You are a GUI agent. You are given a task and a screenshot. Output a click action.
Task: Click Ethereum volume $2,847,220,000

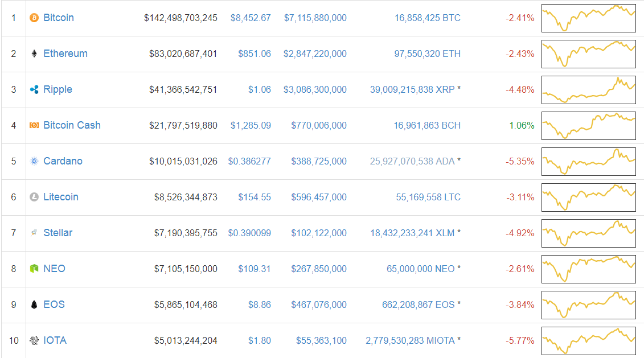tap(315, 54)
